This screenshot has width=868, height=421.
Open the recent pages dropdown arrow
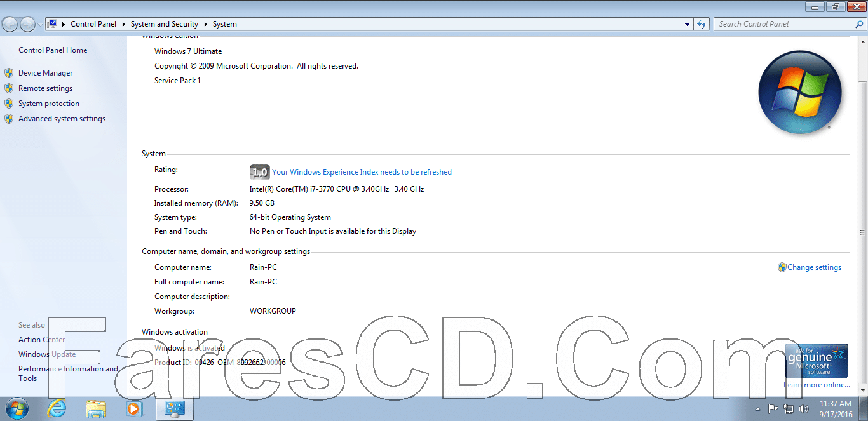pyautogui.click(x=40, y=25)
